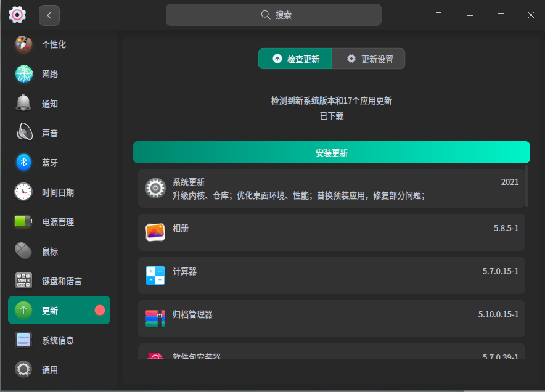The height and width of the screenshot is (392, 545).
Task: Click the 检测到新系统版本和17个应用更新 message
Action: point(332,101)
